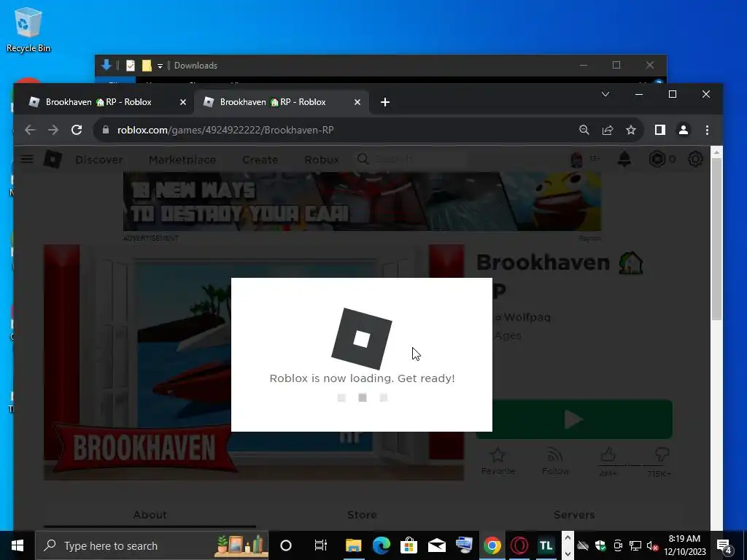Open the Robux balance icon
747x560 pixels.
tap(657, 159)
